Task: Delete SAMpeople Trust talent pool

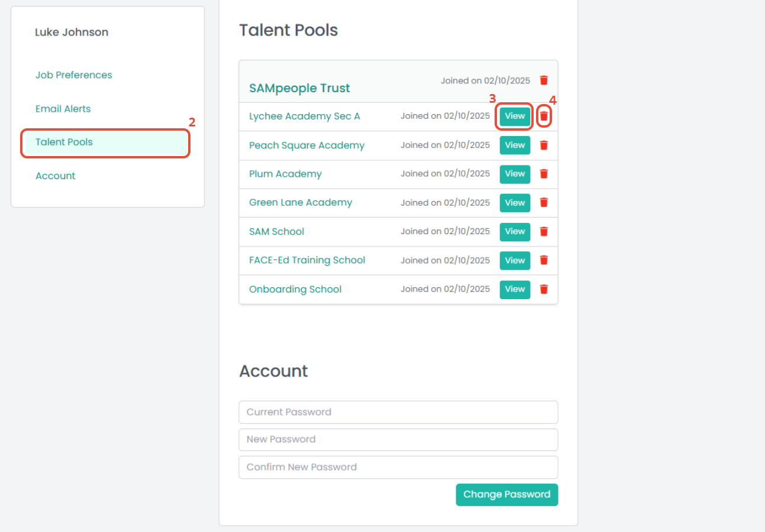Action: [x=544, y=80]
